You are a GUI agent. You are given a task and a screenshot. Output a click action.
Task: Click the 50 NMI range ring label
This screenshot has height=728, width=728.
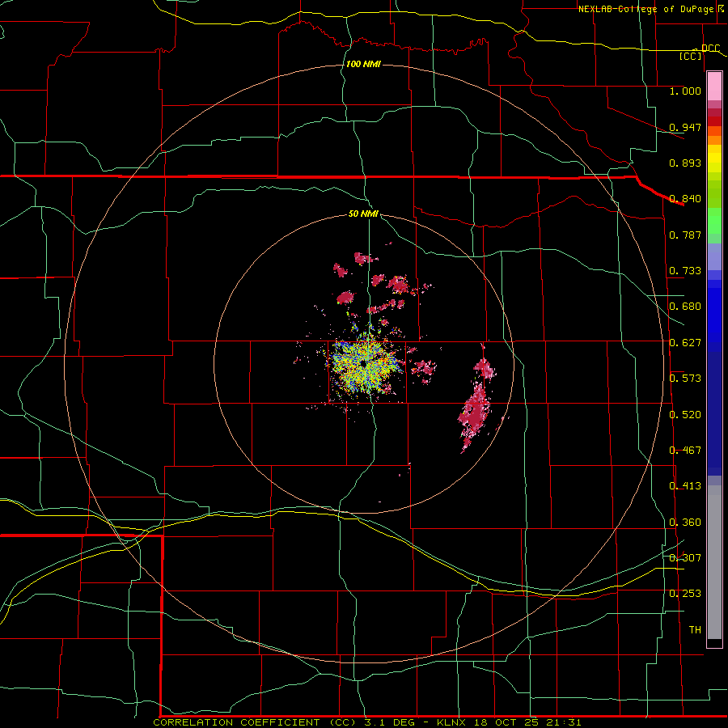[363, 214]
